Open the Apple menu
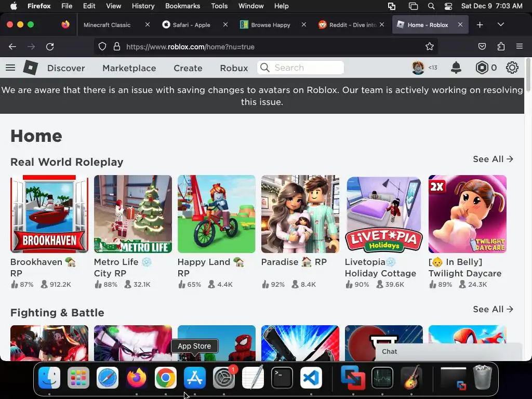This screenshot has width=532, height=399. (13, 6)
